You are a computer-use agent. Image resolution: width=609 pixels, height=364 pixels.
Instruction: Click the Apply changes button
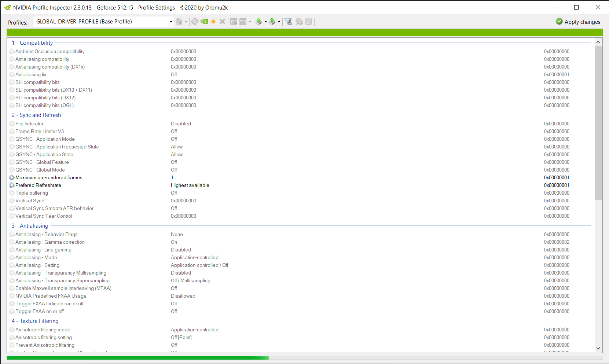(578, 22)
